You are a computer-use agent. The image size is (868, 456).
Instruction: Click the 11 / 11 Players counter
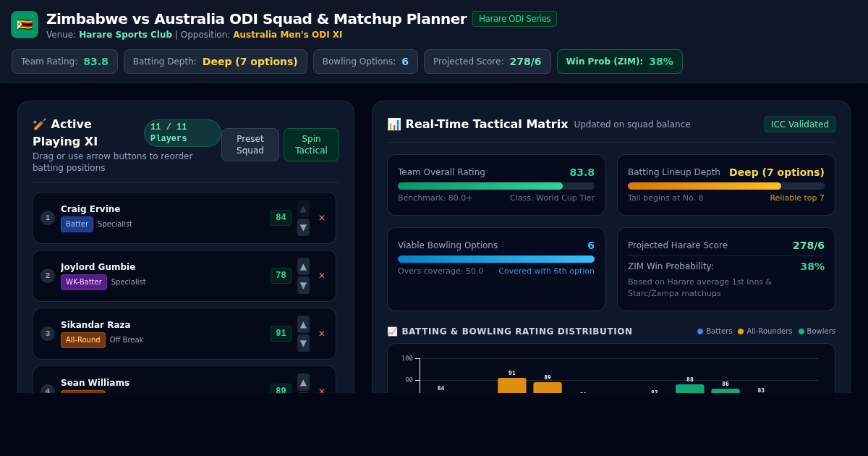click(182, 133)
